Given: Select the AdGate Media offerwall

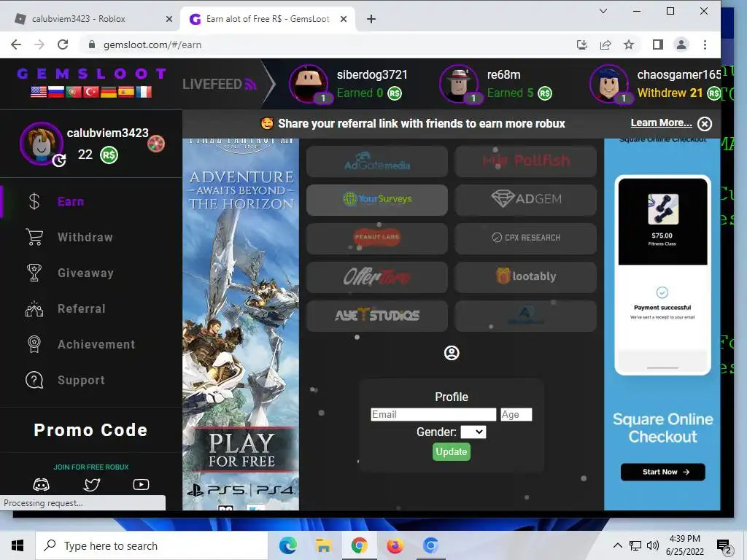Looking at the screenshot, I should pyautogui.click(x=377, y=161).
